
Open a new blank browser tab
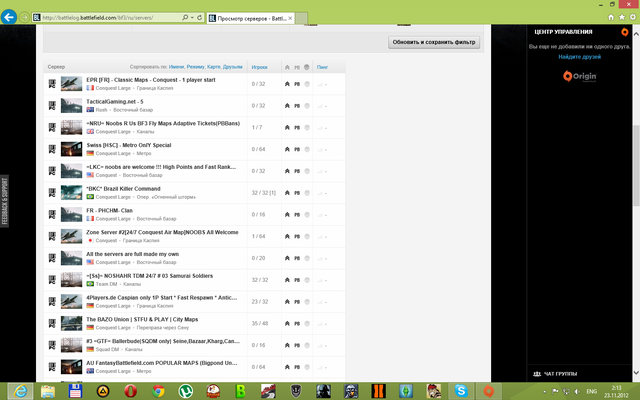point(301,18)
